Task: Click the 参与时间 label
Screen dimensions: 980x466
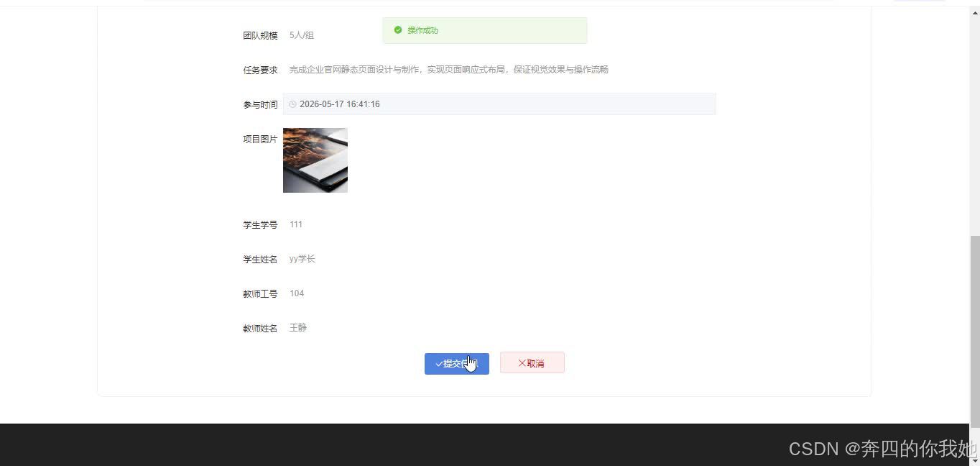Action: [x=260, y=104]
